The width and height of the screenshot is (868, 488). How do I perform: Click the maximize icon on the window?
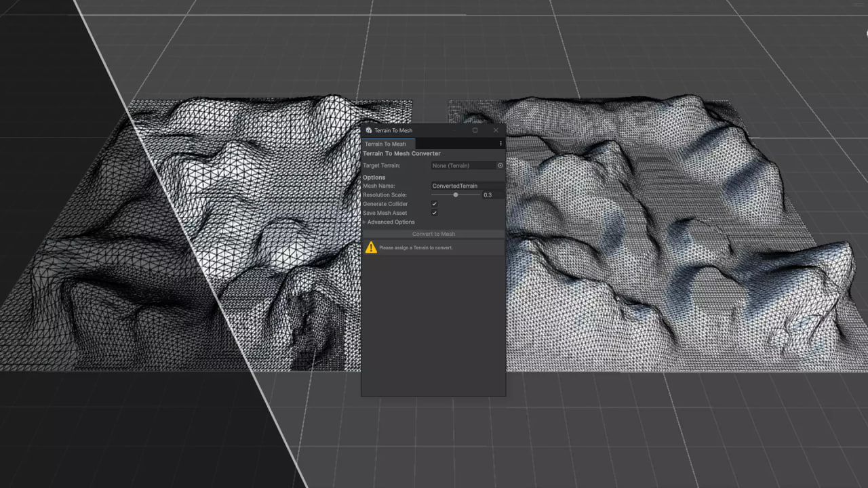click(x=475, y=130)
